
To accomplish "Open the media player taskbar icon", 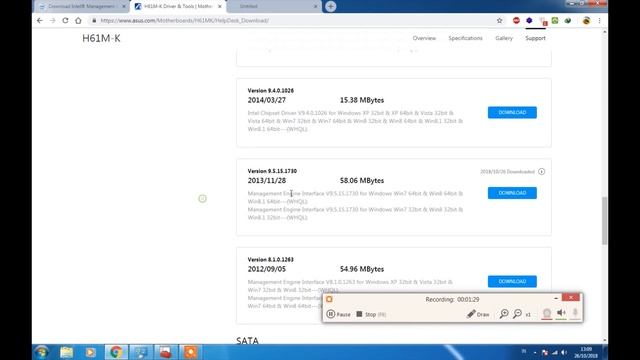I will point(91,352).
